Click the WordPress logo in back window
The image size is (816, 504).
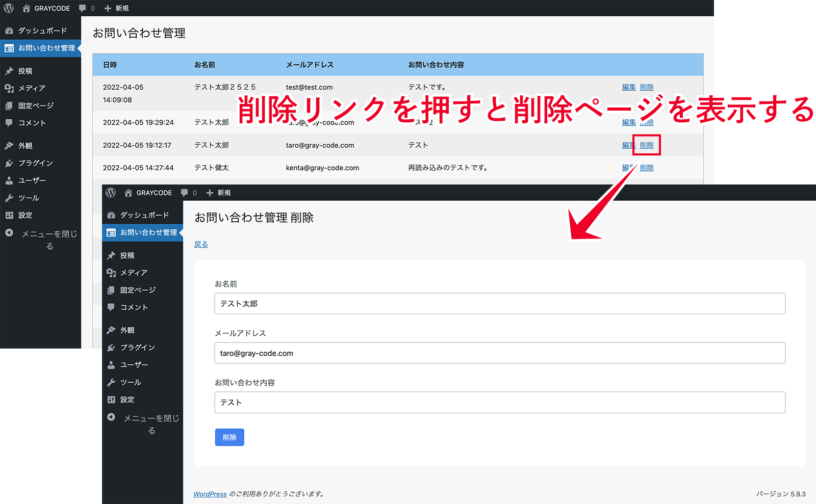click(x=9, y=8)
